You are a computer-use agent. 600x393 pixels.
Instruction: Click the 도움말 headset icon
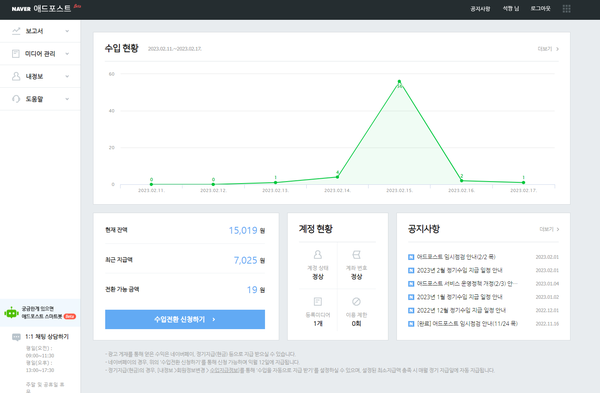tap(16, 99)
